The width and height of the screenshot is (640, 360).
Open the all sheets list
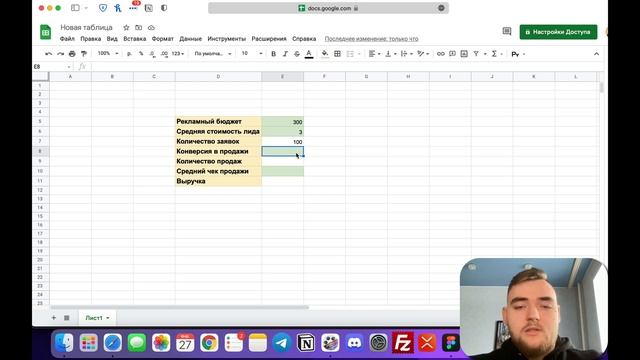tap(67, 318)
